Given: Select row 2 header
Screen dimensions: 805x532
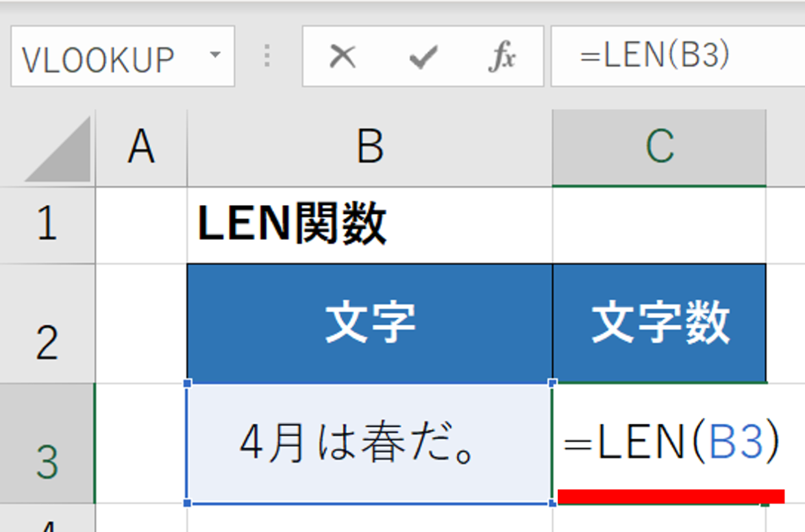Looking at the screenshot, I should [x=47, y=323].
